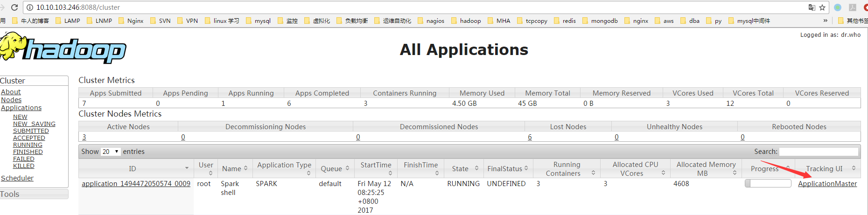
Task: Filter applications by KILLED state
Action: pyautogui.click(x=24, y=166)
